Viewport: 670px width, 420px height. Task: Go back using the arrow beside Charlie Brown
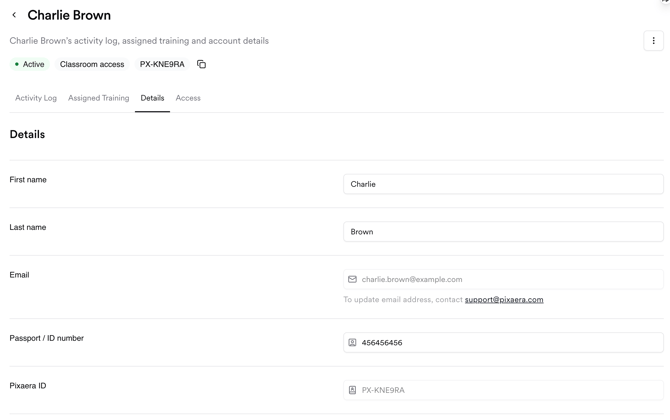pyautogui.click(x=14, y=15)
